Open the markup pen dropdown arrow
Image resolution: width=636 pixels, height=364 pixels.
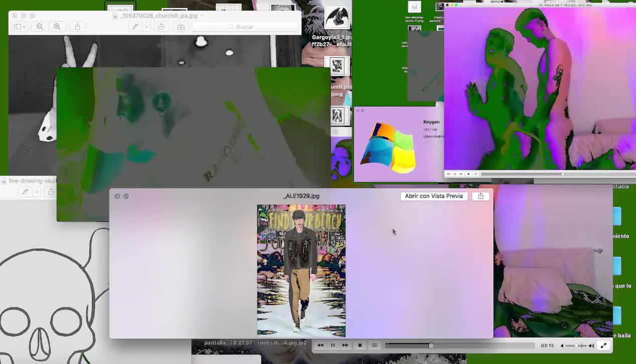[x=146, y=27]
